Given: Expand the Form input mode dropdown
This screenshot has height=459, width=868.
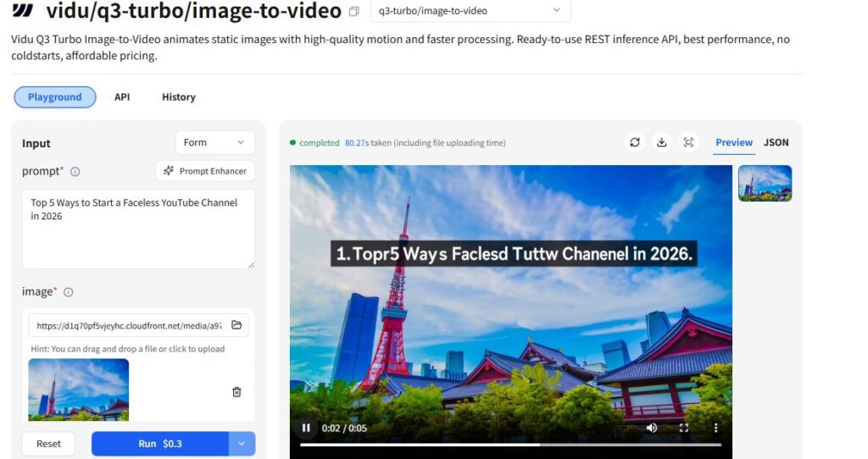Looking at the screenshot, I should pos(214,143).
